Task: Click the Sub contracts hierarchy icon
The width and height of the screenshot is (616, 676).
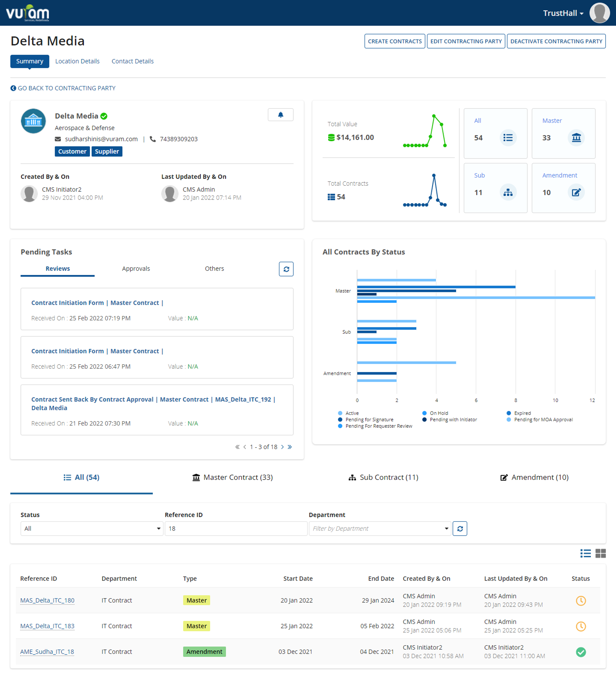Action: [x=508, y=192]
